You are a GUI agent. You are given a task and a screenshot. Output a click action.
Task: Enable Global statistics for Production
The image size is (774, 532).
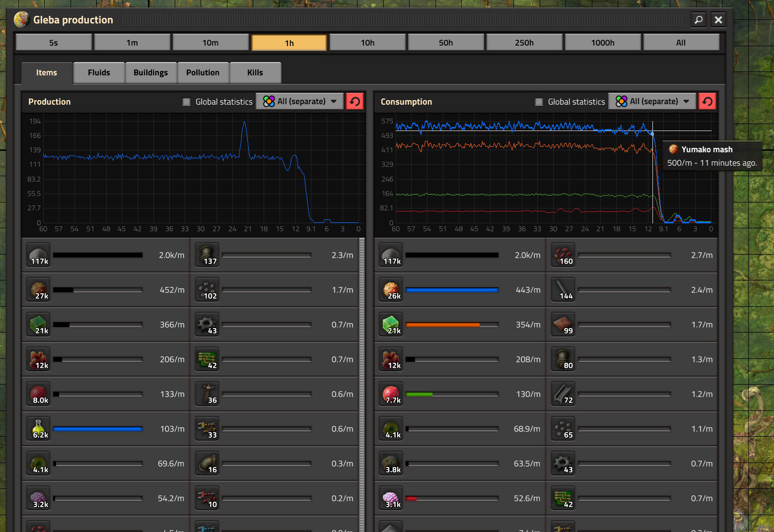(x=186, y=102)
